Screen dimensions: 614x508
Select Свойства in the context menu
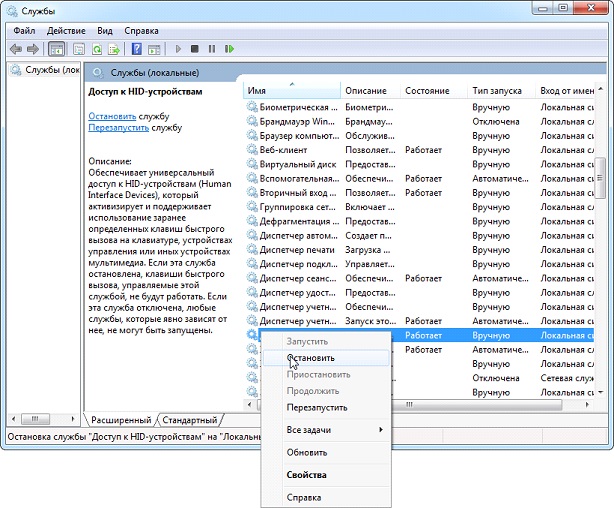click(x=308, y=475)
